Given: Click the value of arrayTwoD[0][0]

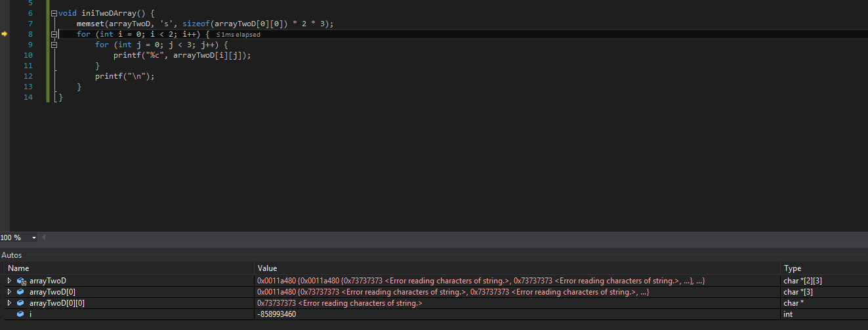Looking at the screenshot, I should click(339, 303).
